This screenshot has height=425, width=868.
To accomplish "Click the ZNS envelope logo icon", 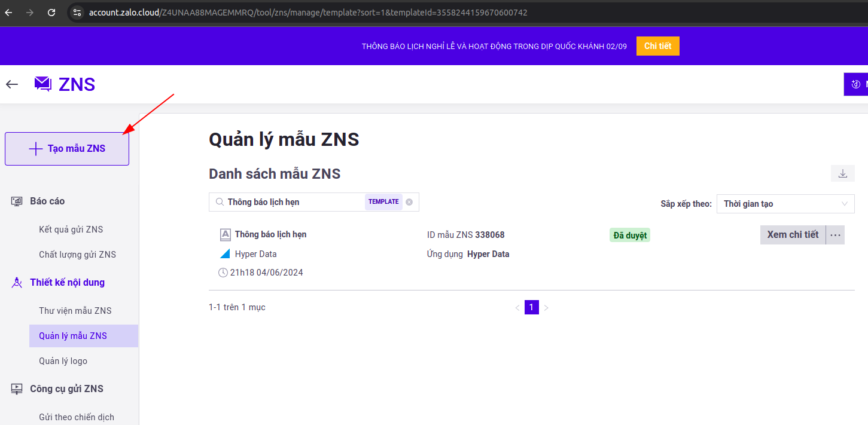I will click(43, 84).
